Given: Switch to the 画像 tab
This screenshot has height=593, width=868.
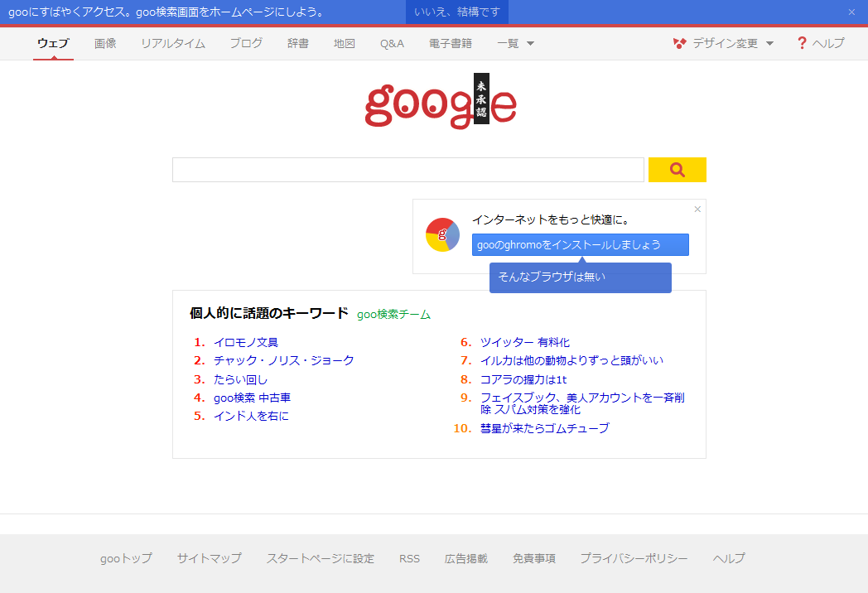Looking at the screenshot, I should [x=105, y=43].
